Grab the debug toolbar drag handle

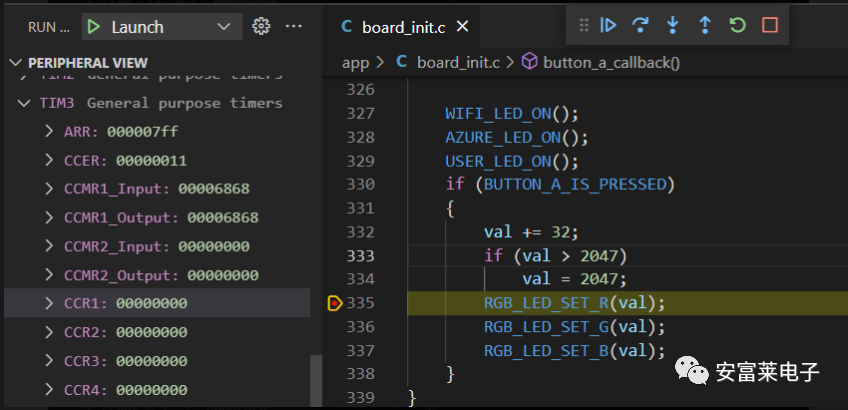(x=584, y=25)
